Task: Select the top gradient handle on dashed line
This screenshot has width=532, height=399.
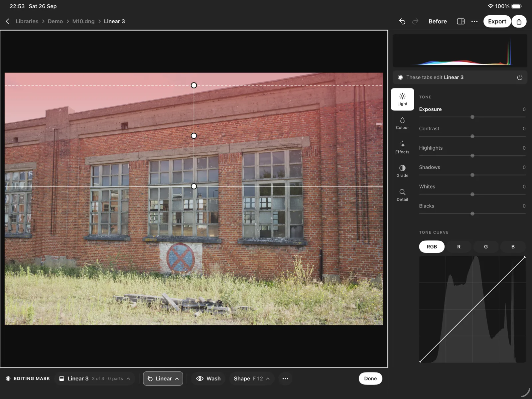Action: 194,85
